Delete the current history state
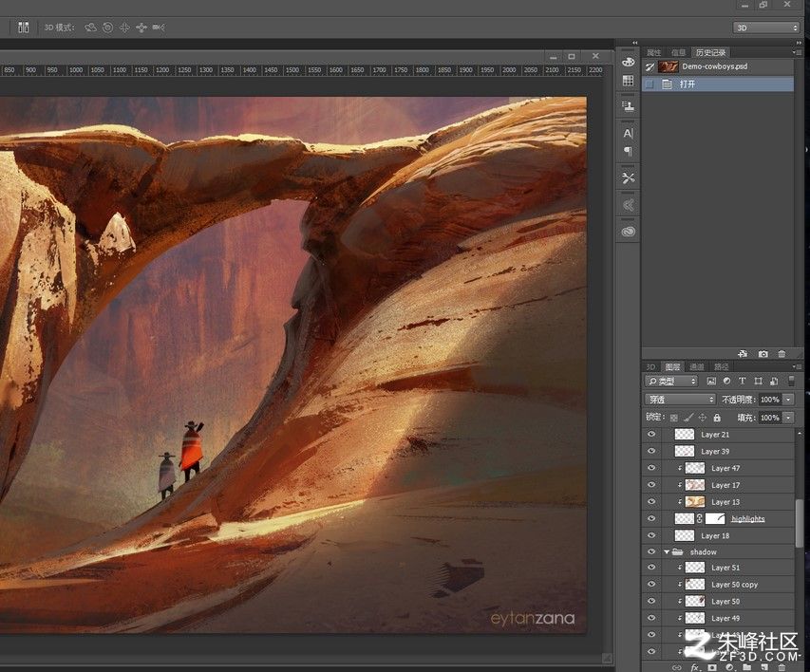This screenshot has width=810, height=672. (782, 354)
